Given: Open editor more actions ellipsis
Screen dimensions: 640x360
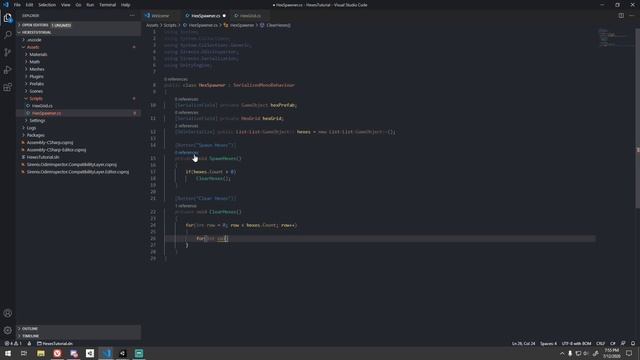Looking at the screenshot, I should (x=632, y=16).
